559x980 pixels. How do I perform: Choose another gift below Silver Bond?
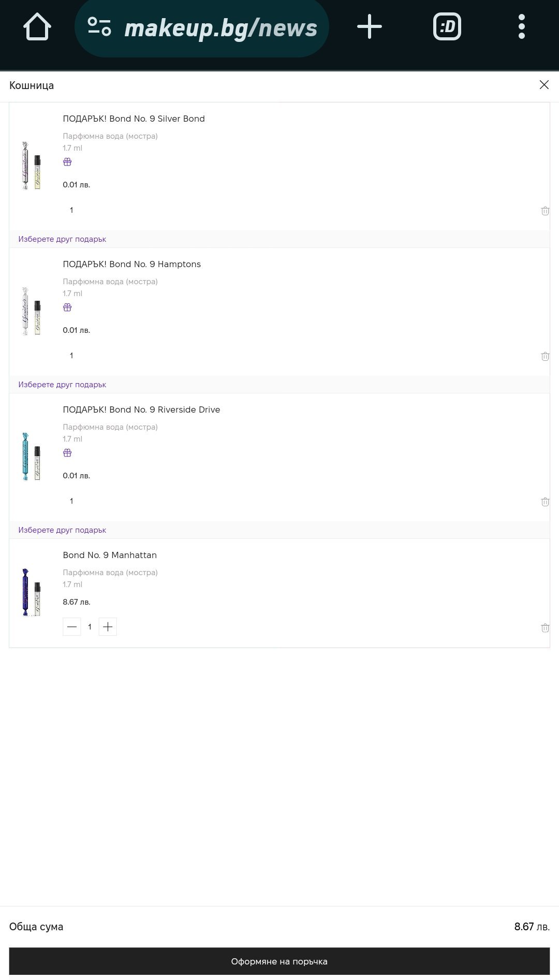click(x=62, y=239)
